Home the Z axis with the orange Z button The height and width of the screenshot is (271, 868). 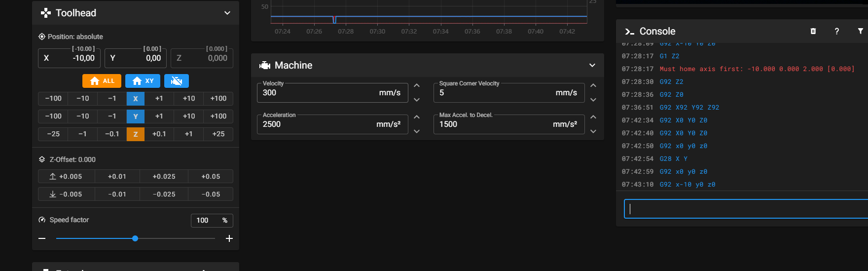pyautogui.click(x=136, y=134)
